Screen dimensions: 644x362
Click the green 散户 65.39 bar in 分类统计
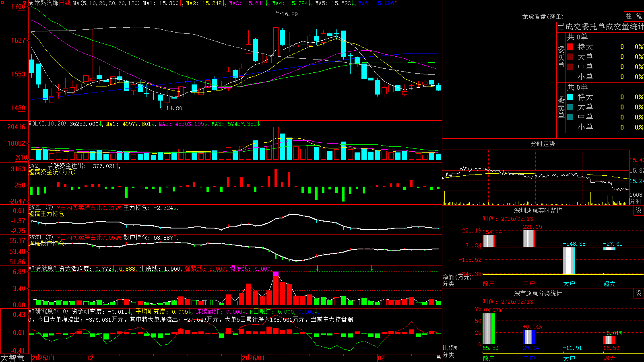488,329
